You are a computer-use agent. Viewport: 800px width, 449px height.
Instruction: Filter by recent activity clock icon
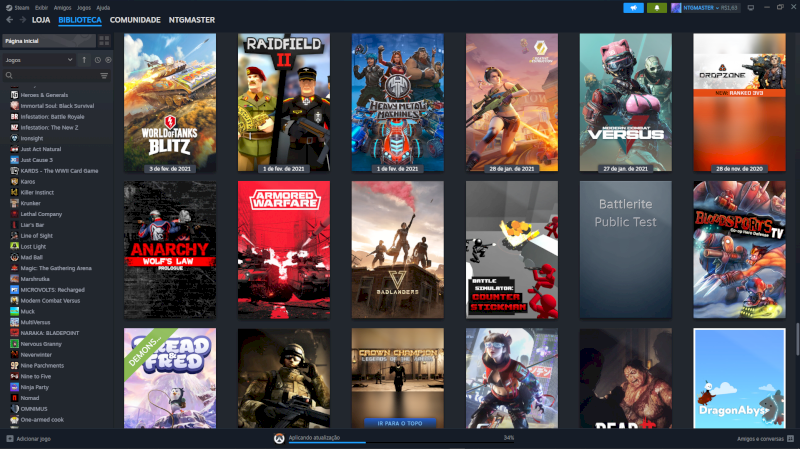coord(97,60)
